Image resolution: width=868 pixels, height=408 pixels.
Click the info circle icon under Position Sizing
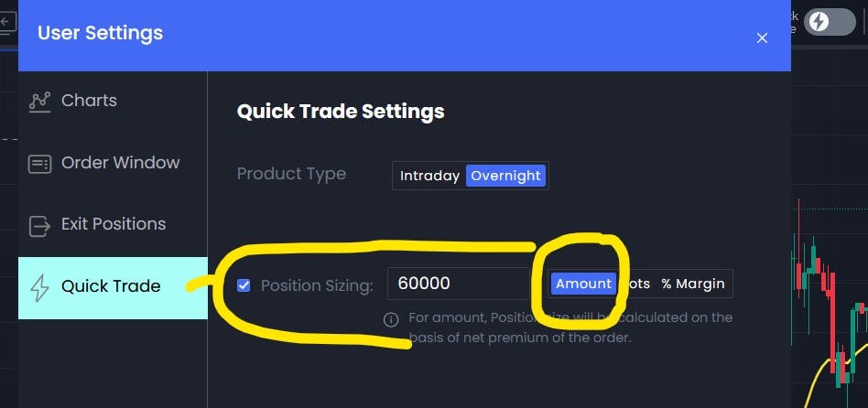tap(391, 319)
